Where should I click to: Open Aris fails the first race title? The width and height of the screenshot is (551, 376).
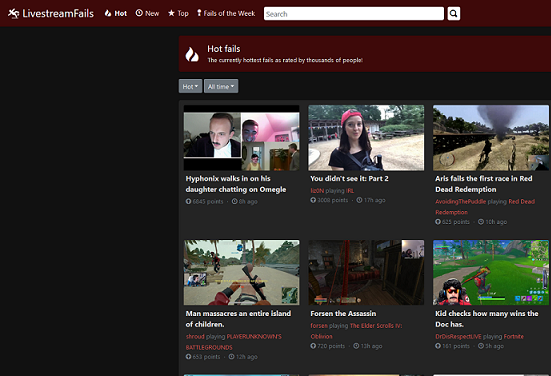(x=484, y=184)
